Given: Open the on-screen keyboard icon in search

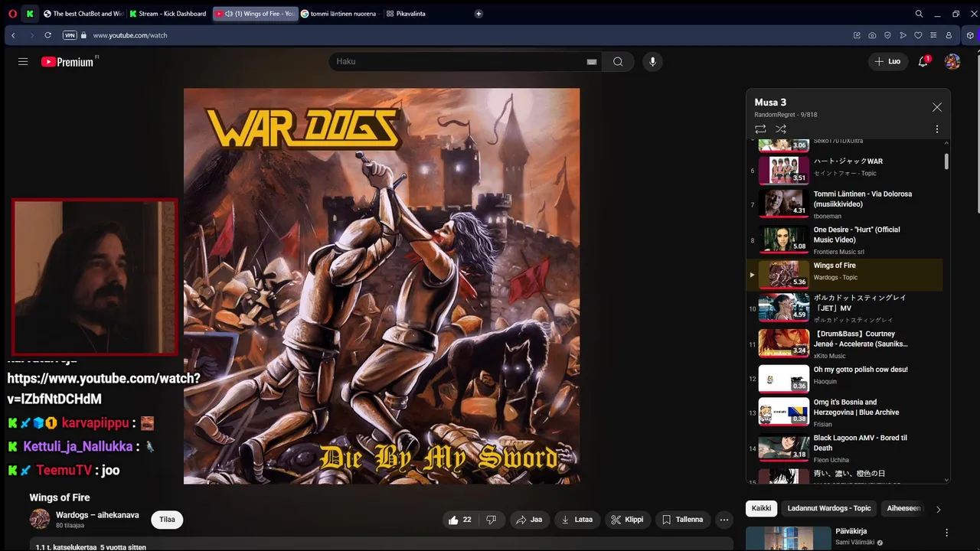Looking at the screenshot, I should click(591, 62).
